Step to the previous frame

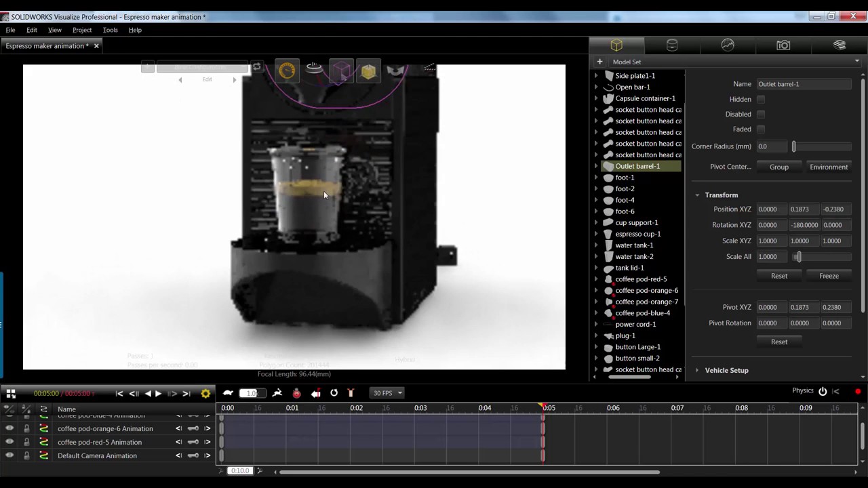pos(134,393)
